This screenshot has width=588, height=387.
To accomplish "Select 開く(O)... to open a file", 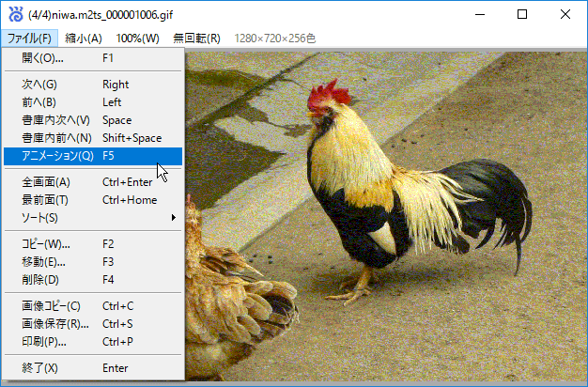I will pos(43,58).
